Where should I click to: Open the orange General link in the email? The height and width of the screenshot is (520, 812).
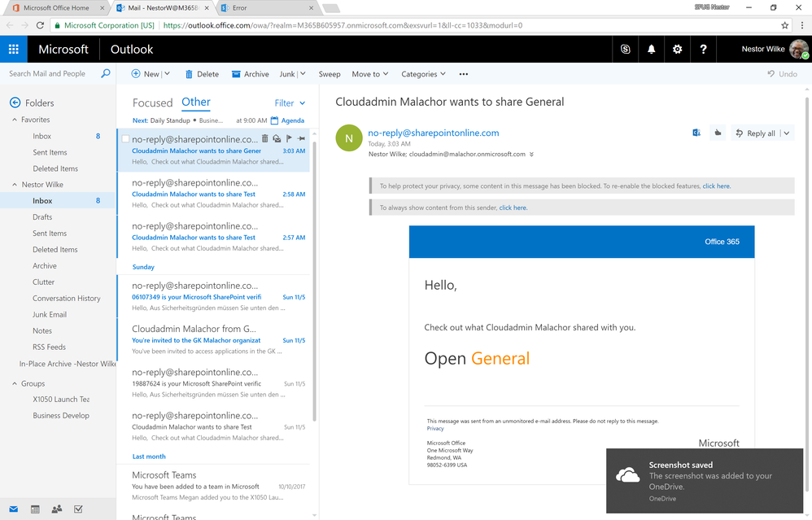pos(500,358)
